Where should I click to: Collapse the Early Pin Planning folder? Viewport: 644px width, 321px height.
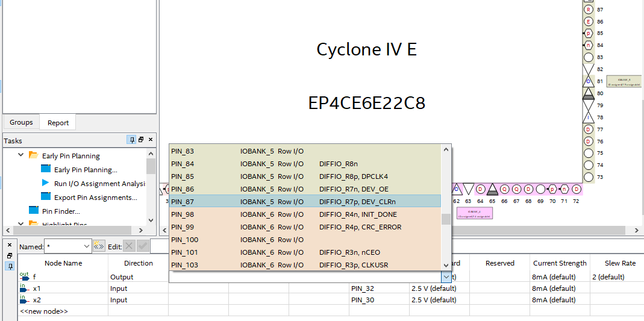pyautogui.click(x=20, y=155)
